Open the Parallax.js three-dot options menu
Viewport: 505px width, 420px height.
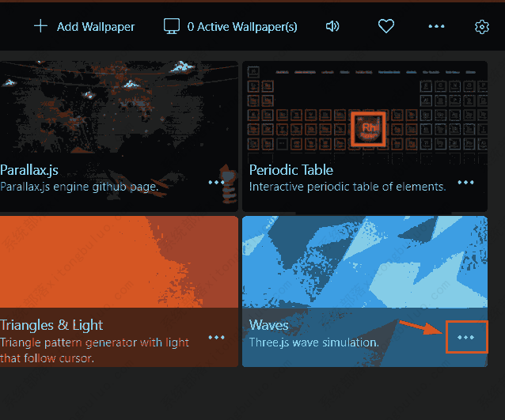pos(217,182)
